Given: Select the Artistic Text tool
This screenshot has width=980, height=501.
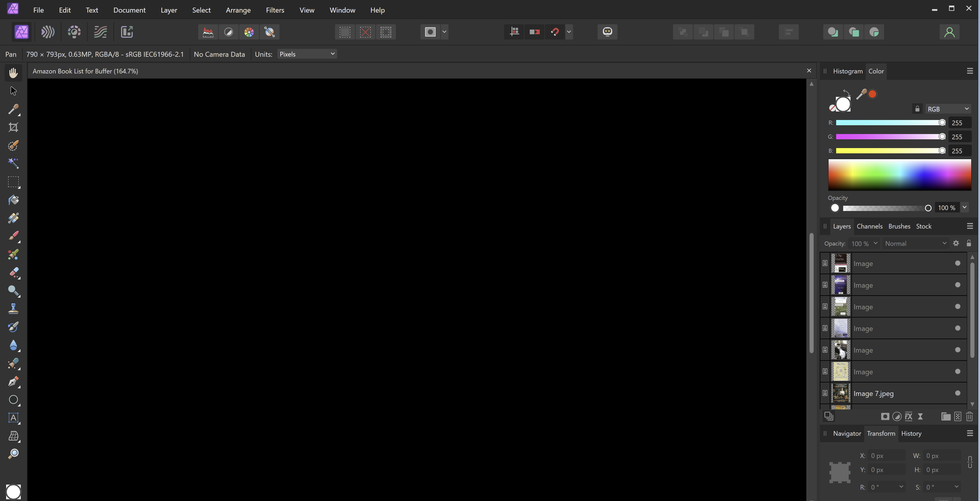Looking at the screenshot, I should tap(13, 418).
